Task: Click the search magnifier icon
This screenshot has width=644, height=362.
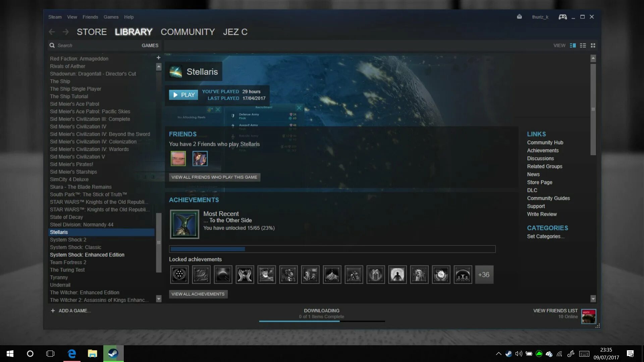Action: (52, 45)
